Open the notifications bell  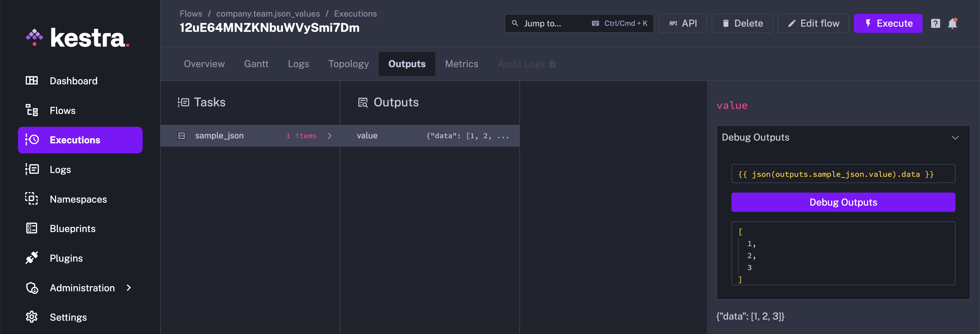pos(953,23)
